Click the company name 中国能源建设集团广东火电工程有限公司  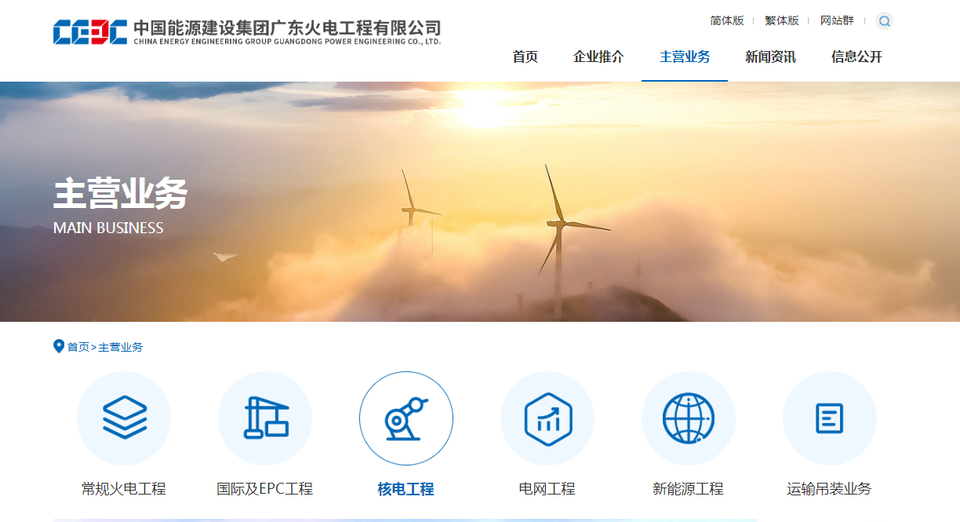click(287, 28)
